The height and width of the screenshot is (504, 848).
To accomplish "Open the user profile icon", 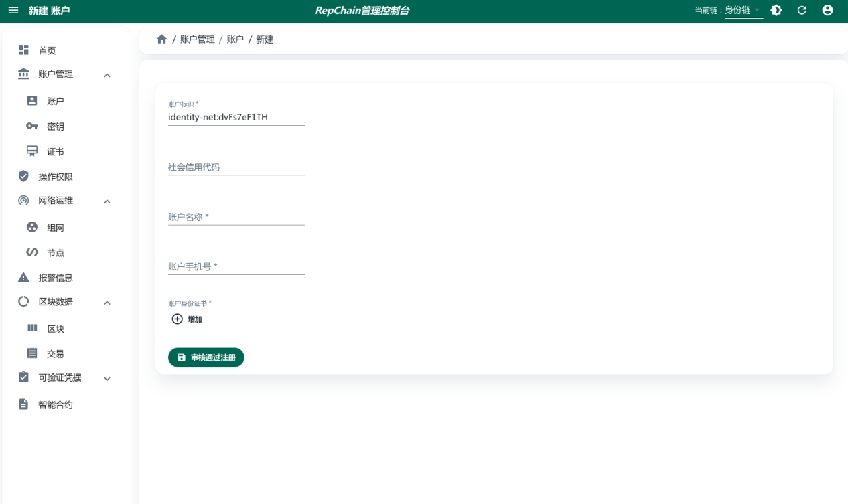I will [827, 11].
